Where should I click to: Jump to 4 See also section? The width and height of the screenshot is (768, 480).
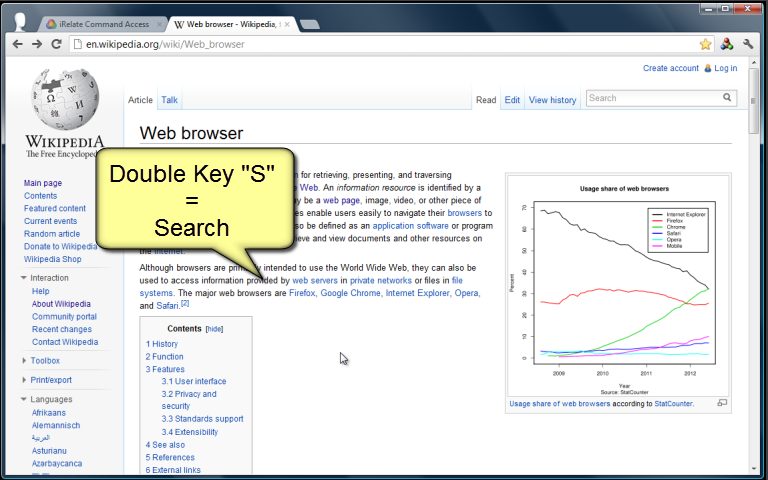pyautogui.click(x=165, y=445)
